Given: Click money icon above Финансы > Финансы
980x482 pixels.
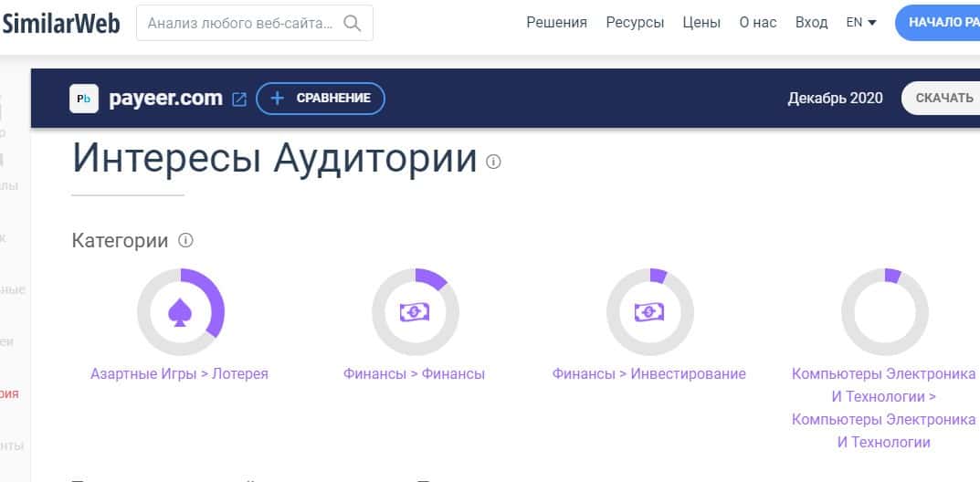Looking at the screenshot, I should tap(415, 311).
